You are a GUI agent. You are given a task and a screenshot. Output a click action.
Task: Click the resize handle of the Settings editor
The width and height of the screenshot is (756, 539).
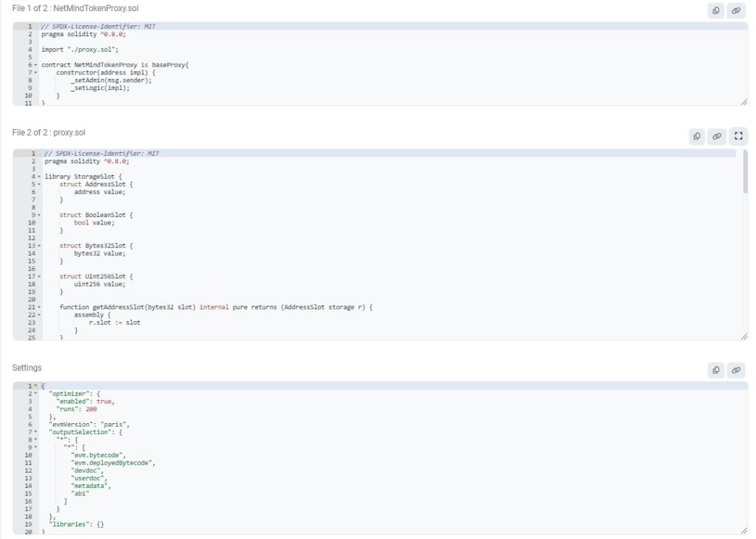pyautogui.click(x=743, y=530)
